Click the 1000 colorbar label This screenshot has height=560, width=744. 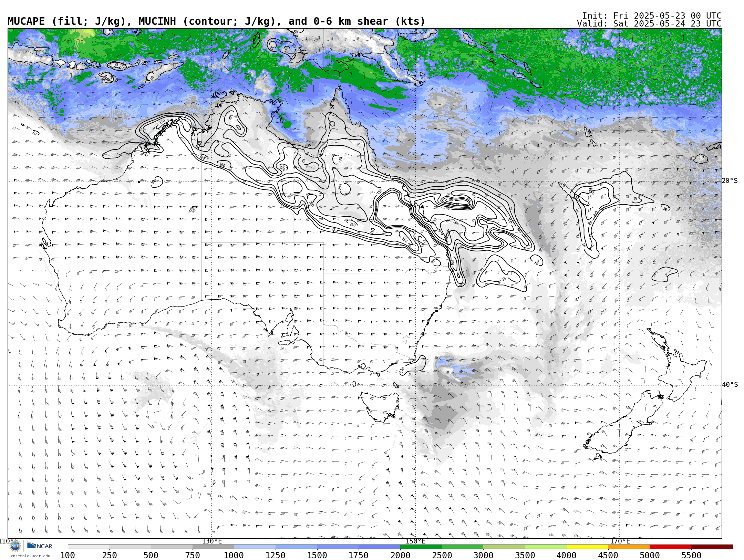tap(234, 556)
